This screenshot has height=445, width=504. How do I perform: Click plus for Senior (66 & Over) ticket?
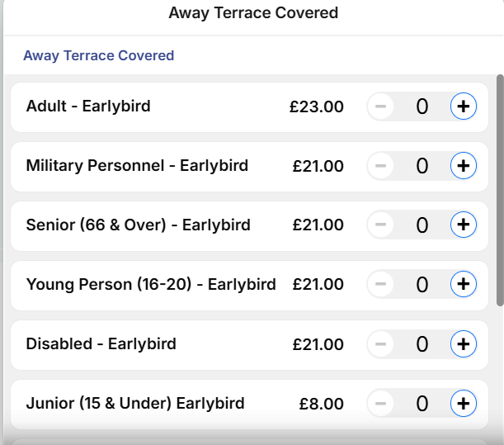(x=464, y=225)
